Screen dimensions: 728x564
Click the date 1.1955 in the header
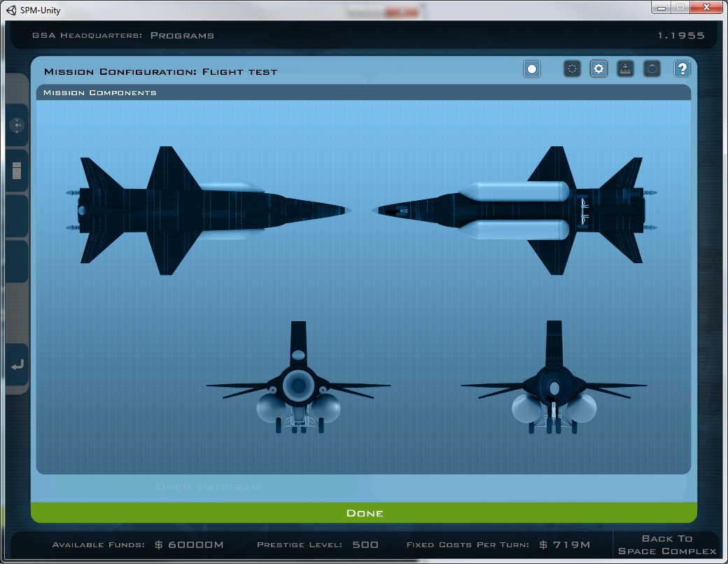click(681, 35)
